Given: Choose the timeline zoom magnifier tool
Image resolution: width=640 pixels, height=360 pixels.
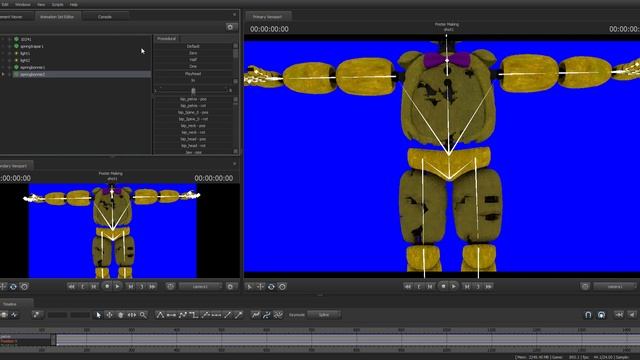Looking at the screenshot, I should 143,315.
